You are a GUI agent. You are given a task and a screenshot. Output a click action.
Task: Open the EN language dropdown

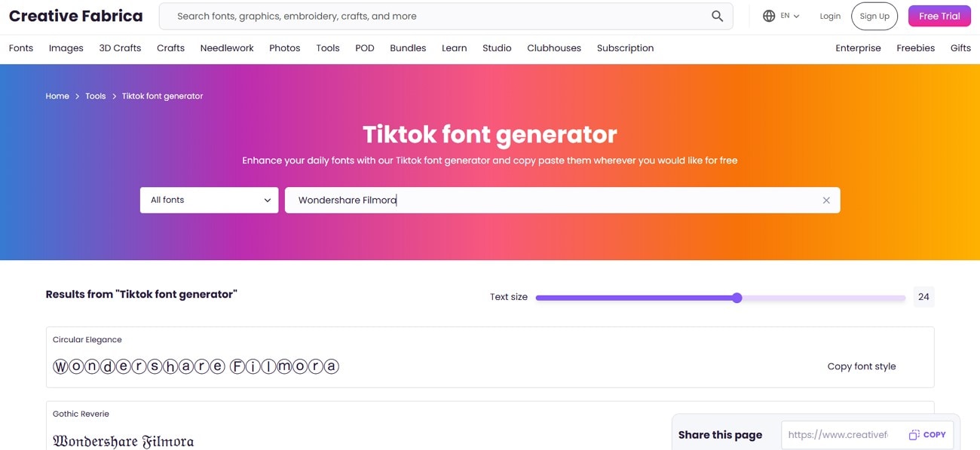pos(790,16)
